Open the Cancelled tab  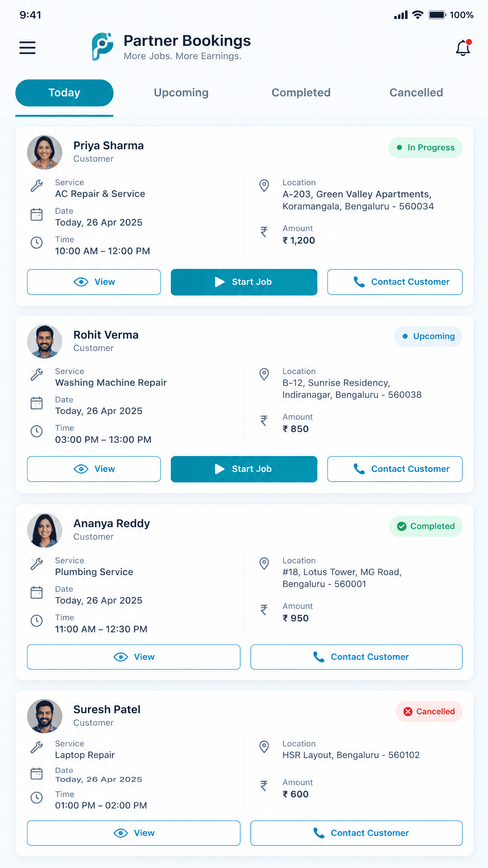tap(416, 93)
